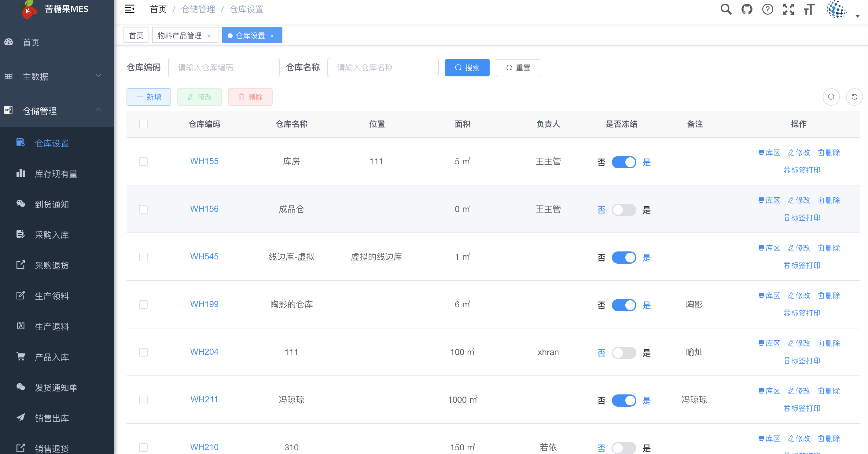This screenshot has height=454, width=868.
Task: Switch to the 首页 tab
Action: pyautogui.click(x=136, y=35)
